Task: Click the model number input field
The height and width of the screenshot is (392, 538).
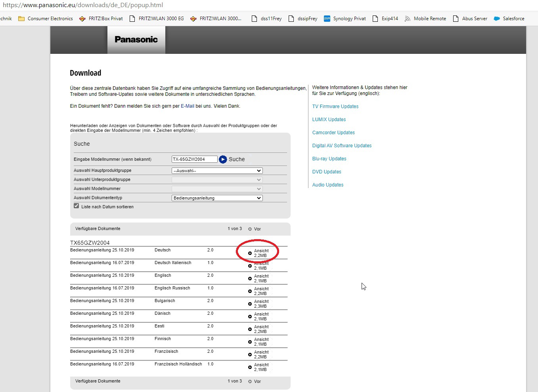Action: pyautogui.click(x=194, y=159)
